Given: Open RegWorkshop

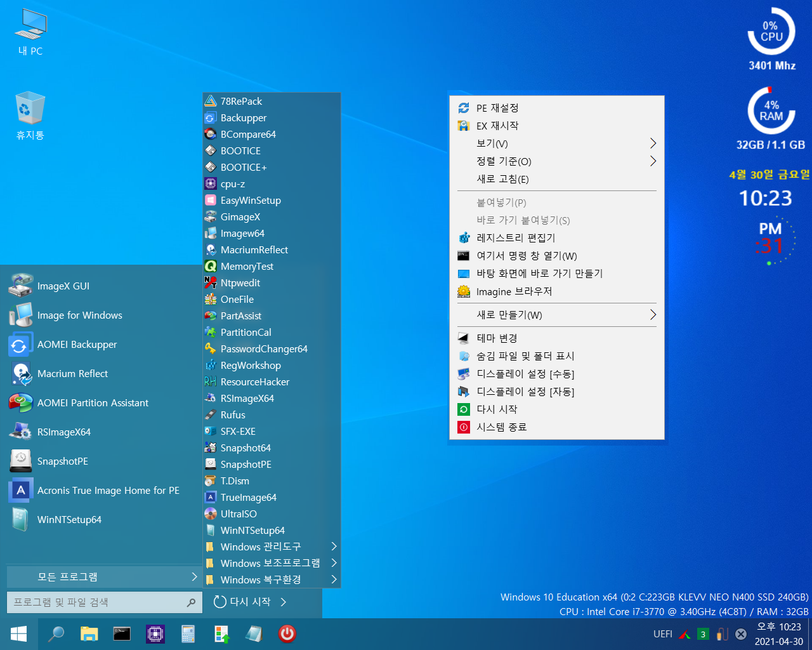Looking at the screenshot, I should coord(272,366).
